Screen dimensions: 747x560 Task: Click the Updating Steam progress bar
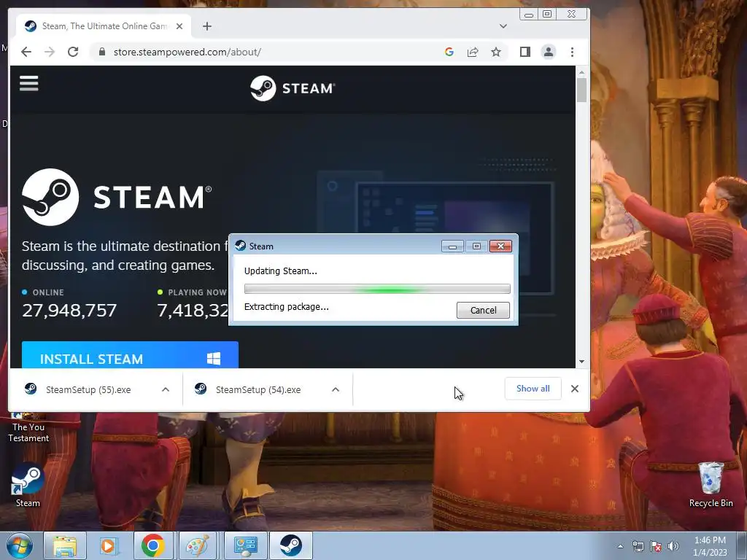[x=377, y=289]
